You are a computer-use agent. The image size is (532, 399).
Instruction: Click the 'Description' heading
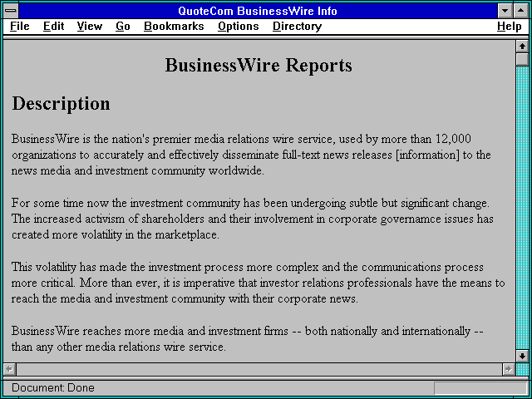(61, 103)
